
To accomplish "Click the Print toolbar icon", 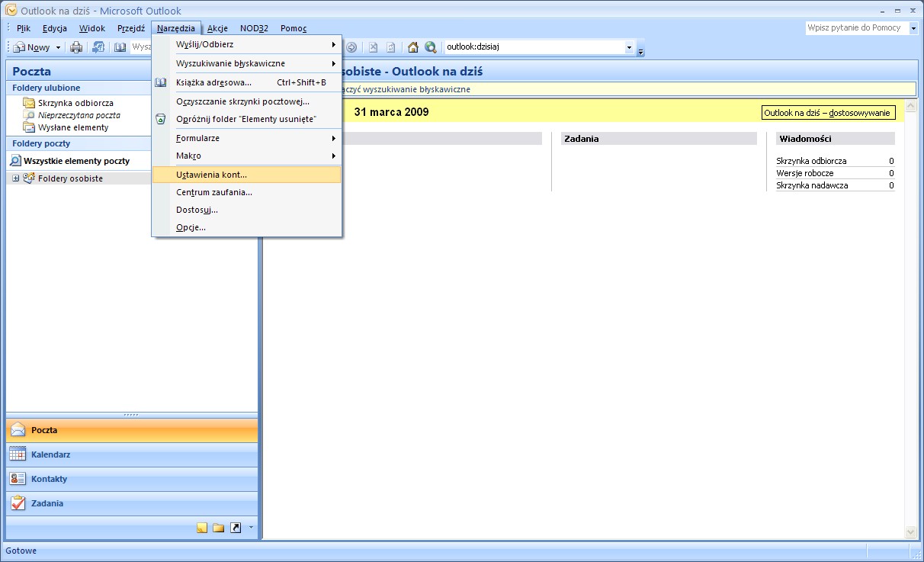I will [x=76, y=47].
